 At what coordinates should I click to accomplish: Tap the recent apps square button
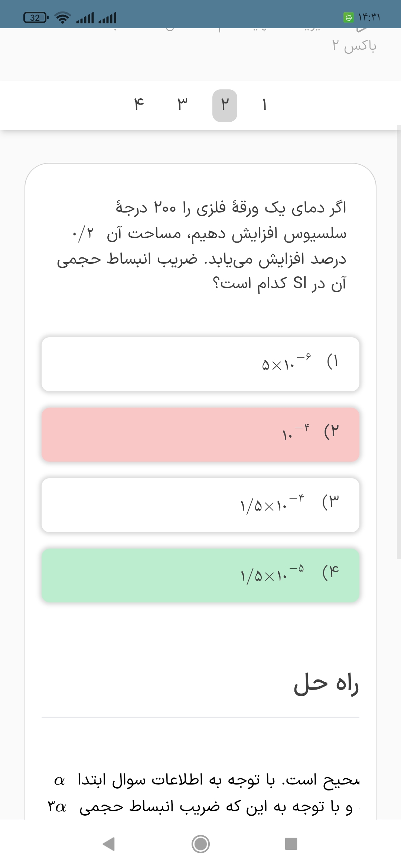click(x=291, y=844)
